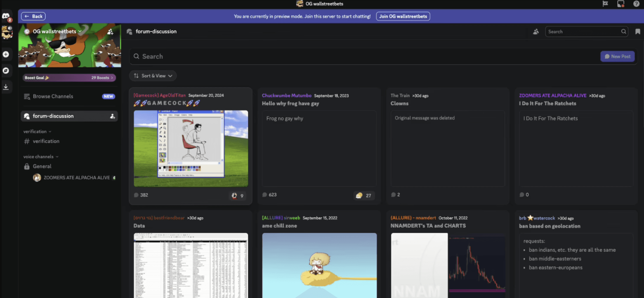
Task: Click the Browse Channels list icon
Action: click(x=27, y=96)
